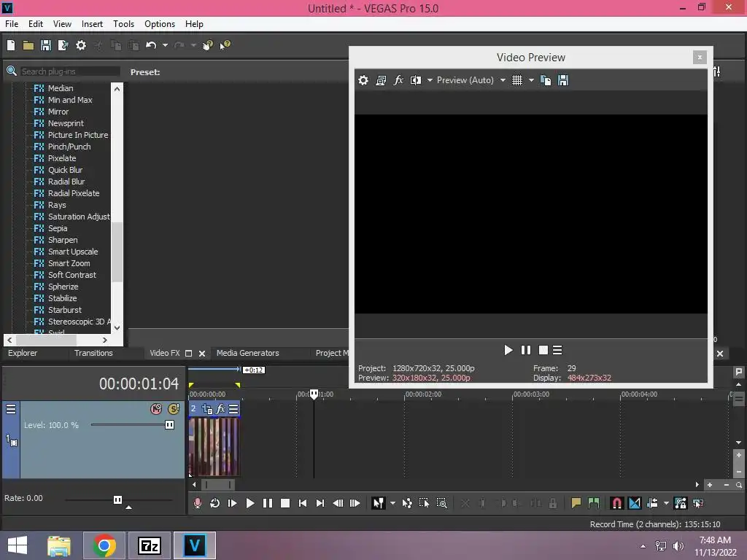Open Video Output FX in preview toolbar
The image size is (747, 560).
pyautogui.click(x=398, y=80)
